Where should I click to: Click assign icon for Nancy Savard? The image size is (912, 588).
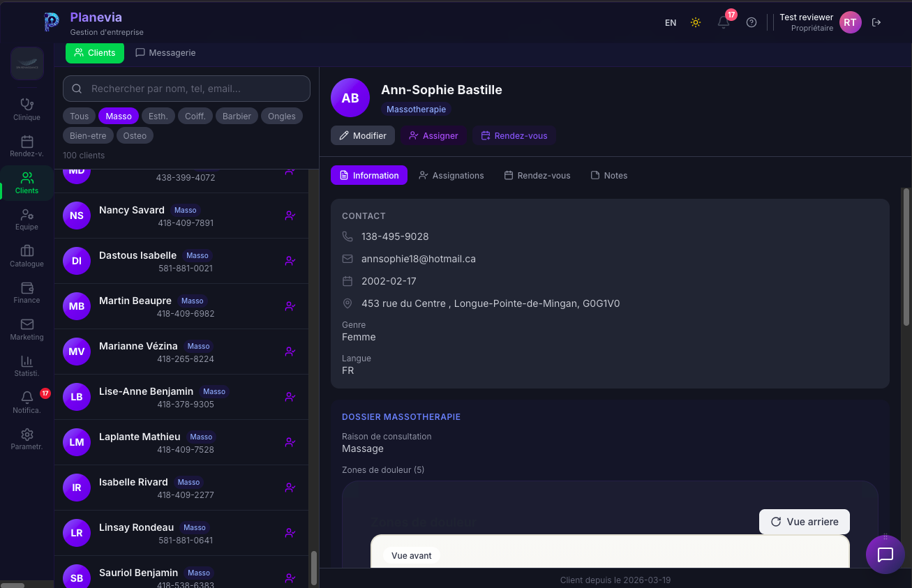click(290, 216)
